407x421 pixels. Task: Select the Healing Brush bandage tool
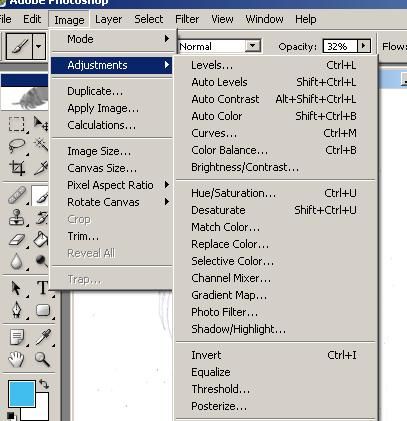pos(17,195)
